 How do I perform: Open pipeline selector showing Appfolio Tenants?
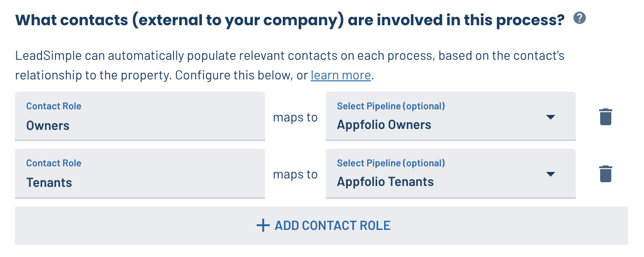tap(450, 173)
